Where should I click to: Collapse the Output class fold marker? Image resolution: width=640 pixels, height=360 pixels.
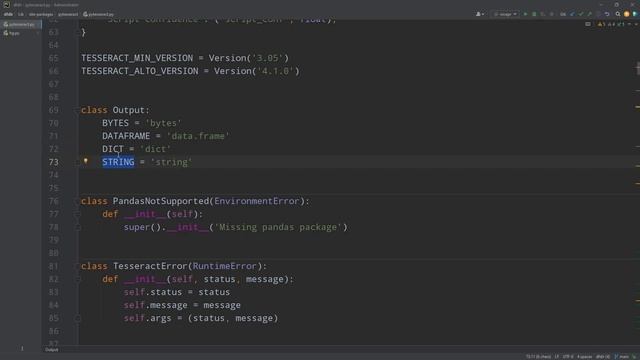coord(77,110)
